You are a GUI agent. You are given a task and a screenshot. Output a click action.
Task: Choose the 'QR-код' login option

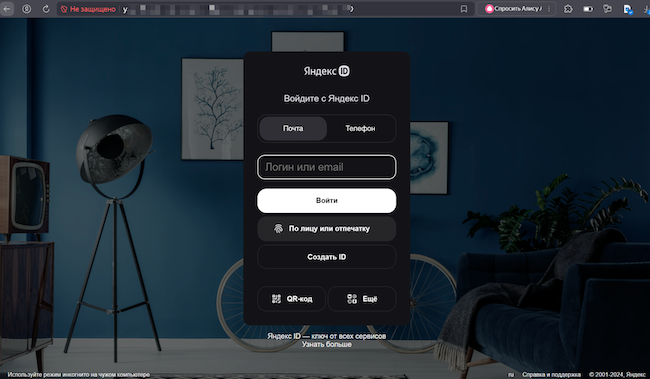pos(291,299)
